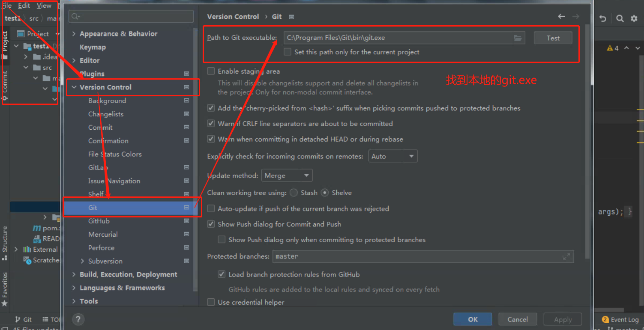The height and width of the screenshot is (330, 644).
Task: Collapse the Version Control settings group
Action: [74, 87]
